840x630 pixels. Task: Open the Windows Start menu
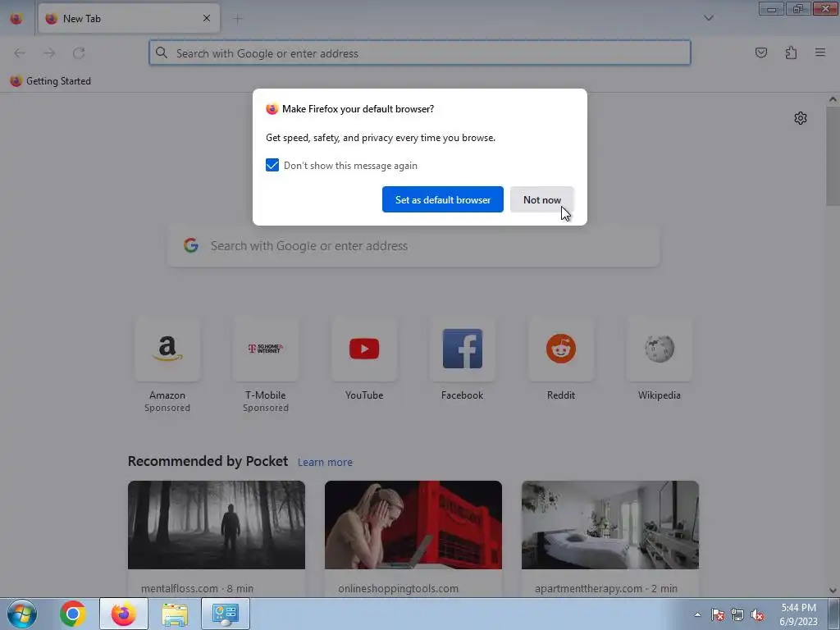click(x=22, y=614)
